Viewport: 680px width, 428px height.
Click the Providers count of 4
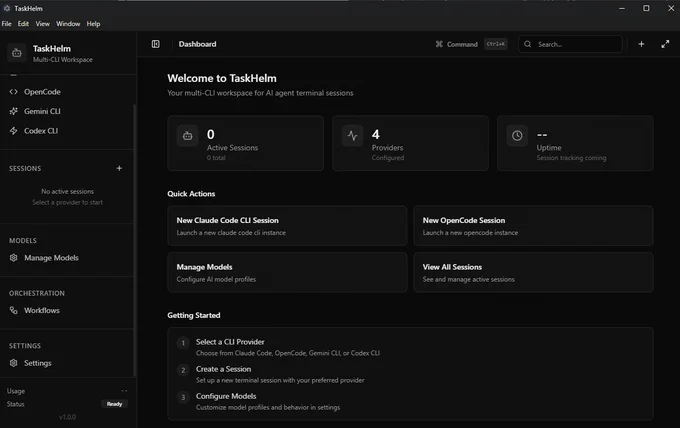376,134
